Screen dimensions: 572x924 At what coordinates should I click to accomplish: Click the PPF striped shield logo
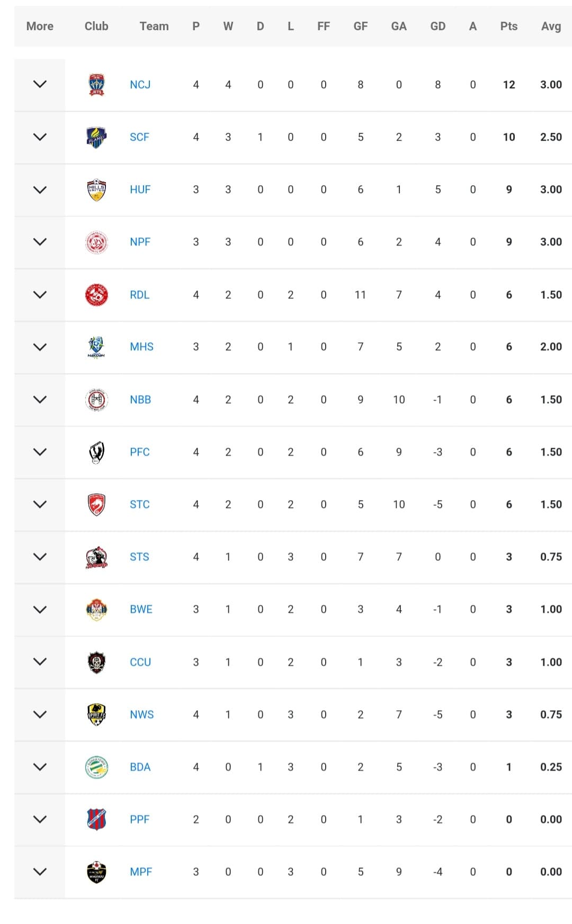tap(96, 819)
